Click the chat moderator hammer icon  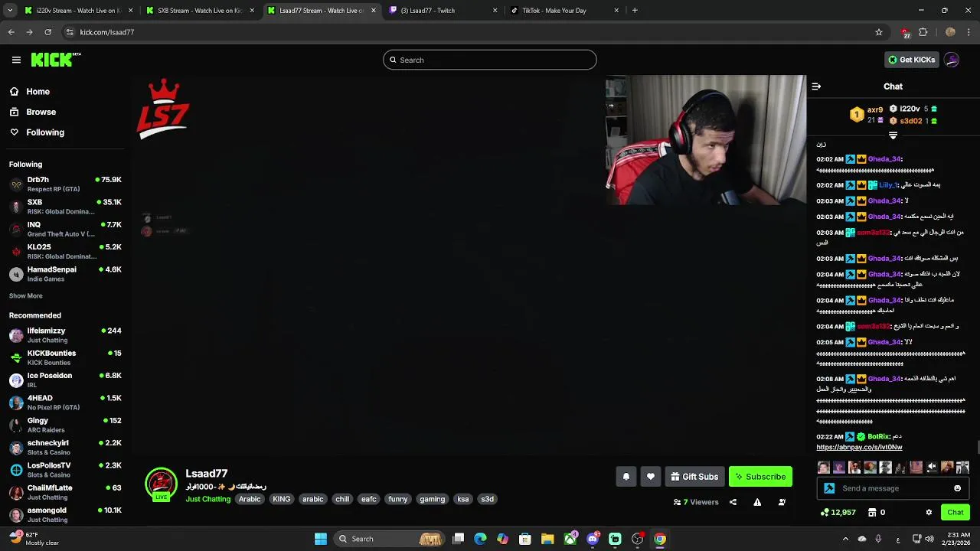(829, 488)
